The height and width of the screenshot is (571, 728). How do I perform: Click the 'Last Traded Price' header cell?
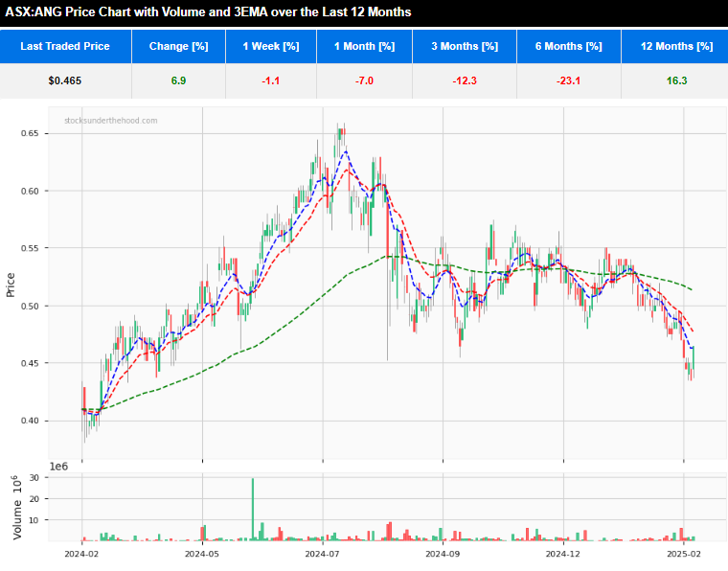click(65, 46)
